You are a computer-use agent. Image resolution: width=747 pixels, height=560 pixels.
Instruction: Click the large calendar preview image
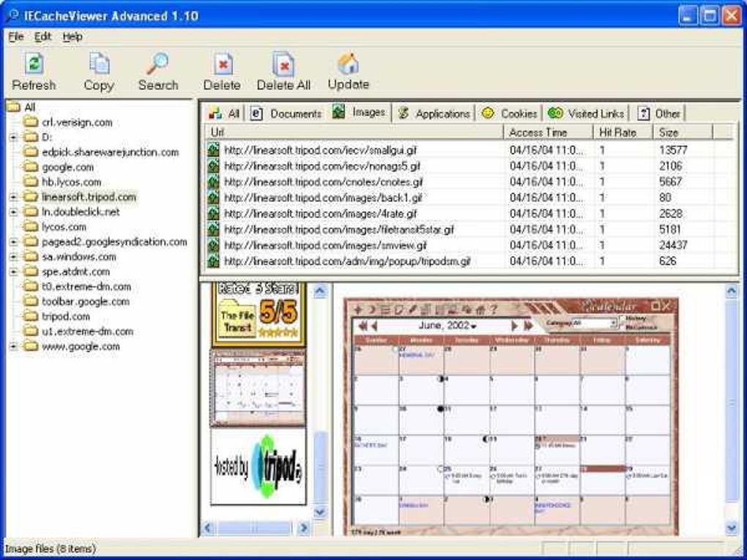point(511,417)
